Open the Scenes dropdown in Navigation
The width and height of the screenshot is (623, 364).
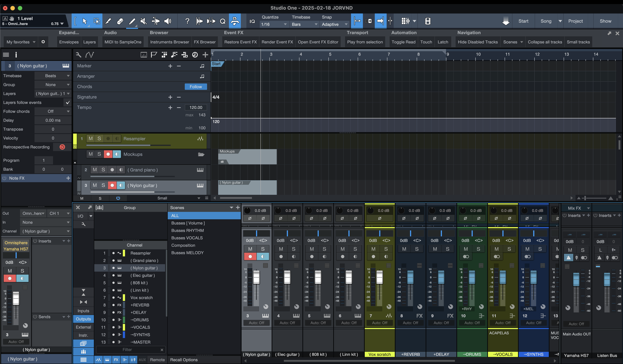click(x=513, y=42)
